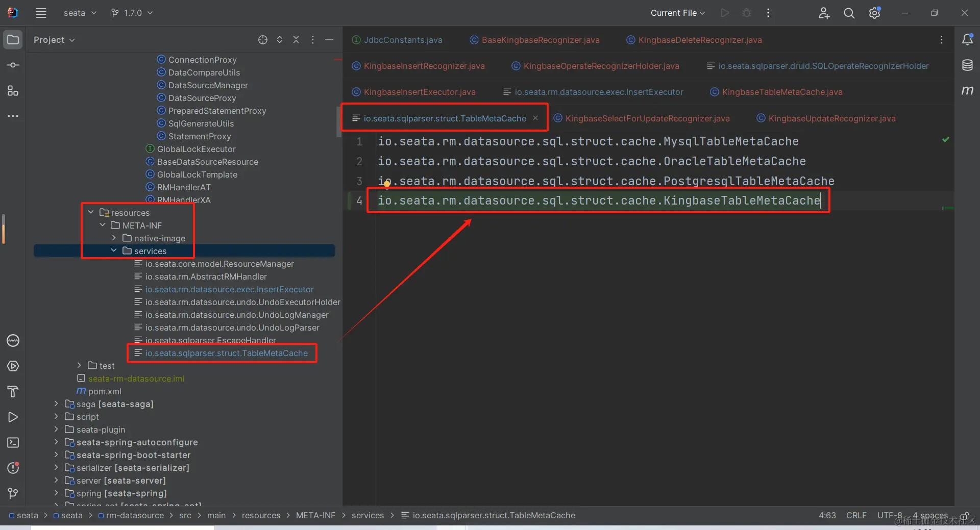Open the 1.7.0 branch dropdown
This screenshot has height=530, width=980.
click(132, 13)
